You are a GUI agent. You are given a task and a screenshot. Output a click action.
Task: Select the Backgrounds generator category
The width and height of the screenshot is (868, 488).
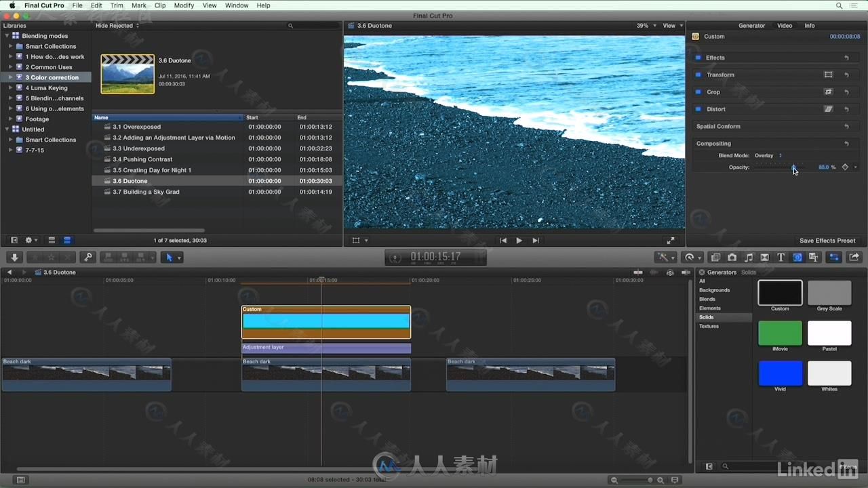[x=715, y=290]
